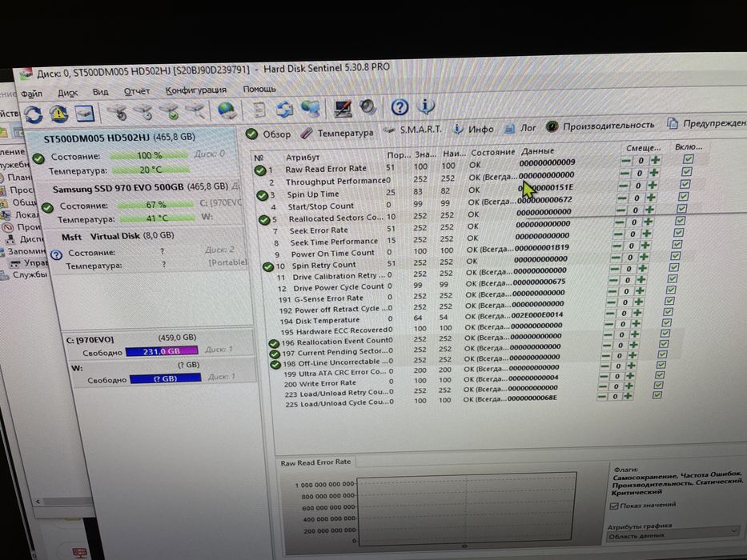Switch to the Производительность tab

point(600,126)
